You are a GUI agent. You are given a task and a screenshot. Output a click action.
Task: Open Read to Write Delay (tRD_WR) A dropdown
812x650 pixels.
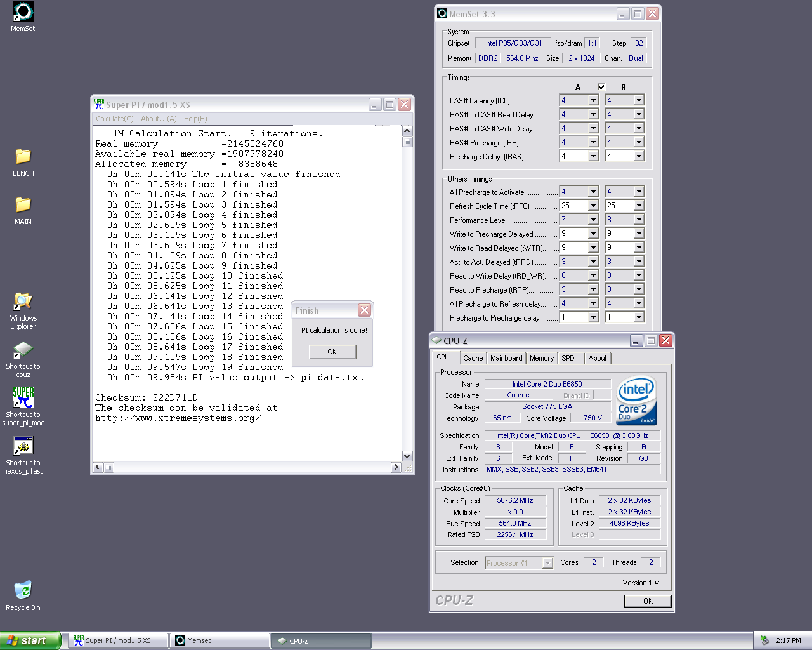click(x=593, y=275)
